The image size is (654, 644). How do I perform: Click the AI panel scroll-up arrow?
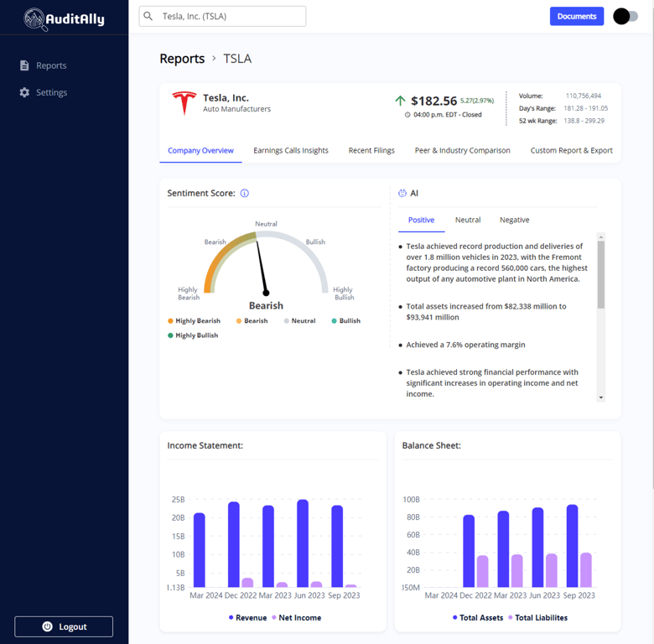[601, 237]
